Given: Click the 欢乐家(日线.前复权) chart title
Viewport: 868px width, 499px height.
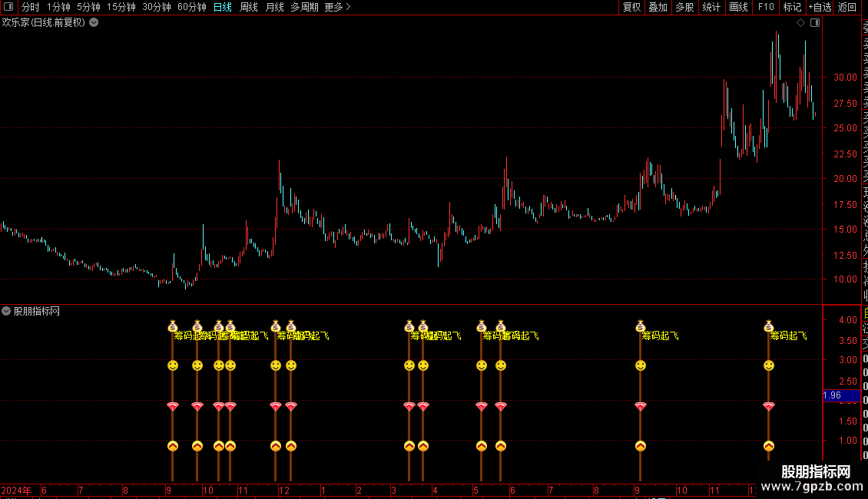Looking at the screenshot, I should coord(44,23).
